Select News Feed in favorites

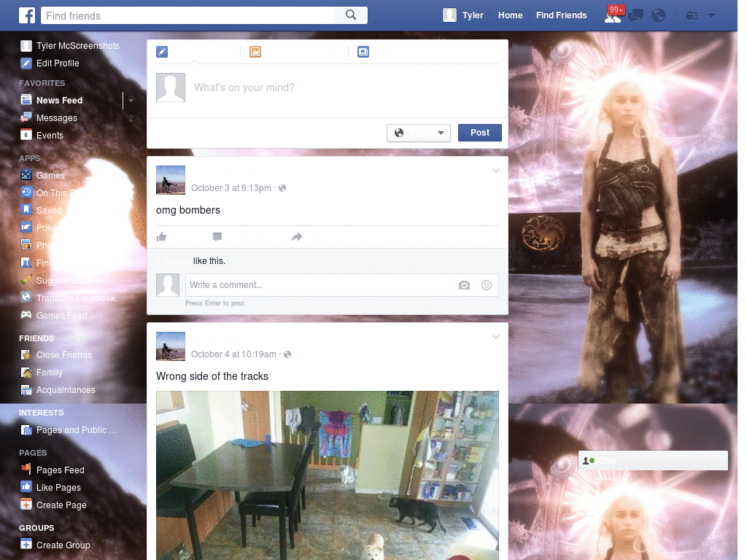pyautogui.click(x=52, y=101)
